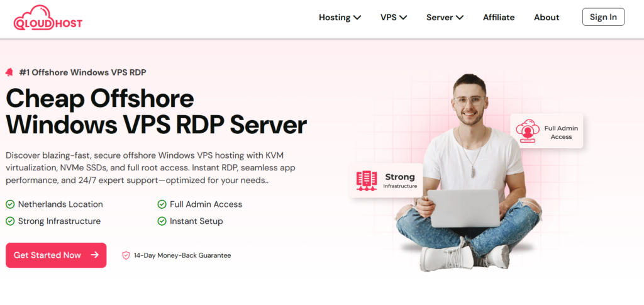Click the check icon beside Netherlands Location
The width and height of the screenshot is (644, 305).
tap(10, 204)
